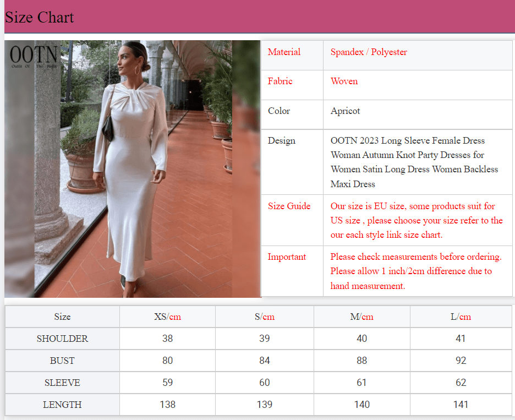Click the OOTN brand logo
This screenshot has width=515, height=420.
point(32,56)
